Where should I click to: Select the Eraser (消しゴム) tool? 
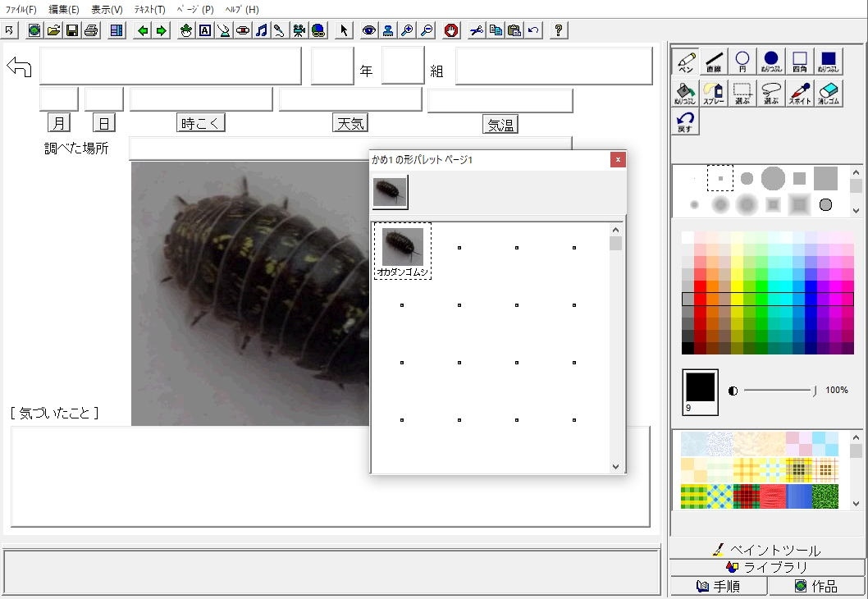(829, 93)
